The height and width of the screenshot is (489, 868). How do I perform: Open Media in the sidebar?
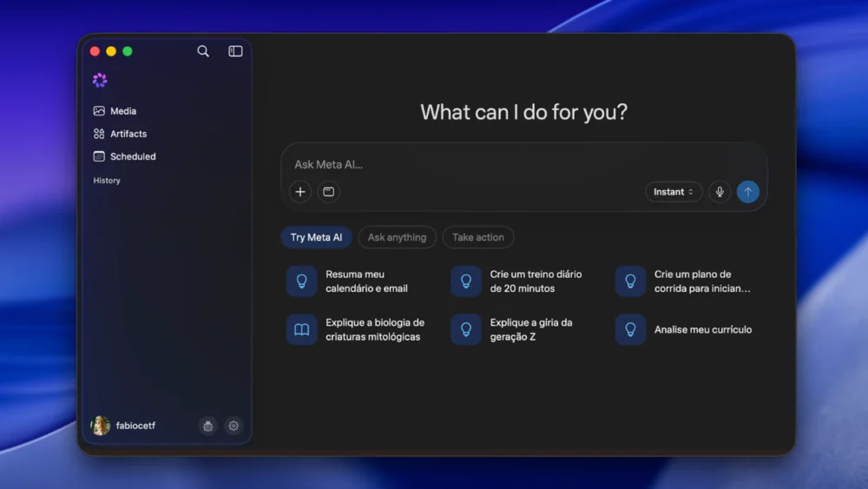click(123, 111)
